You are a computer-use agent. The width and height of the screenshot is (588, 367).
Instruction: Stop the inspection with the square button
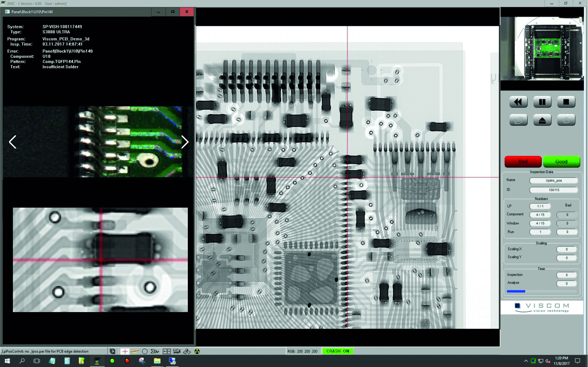tap(566, 102)
